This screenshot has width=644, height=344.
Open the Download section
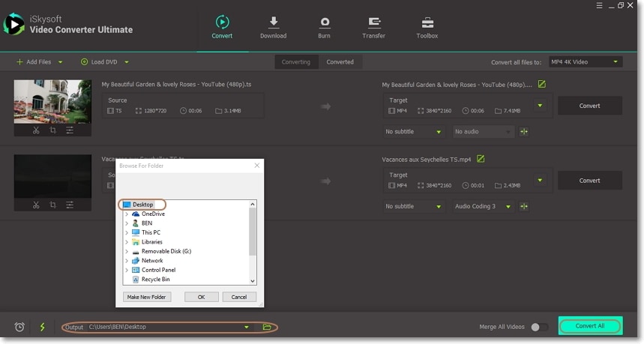273,27
